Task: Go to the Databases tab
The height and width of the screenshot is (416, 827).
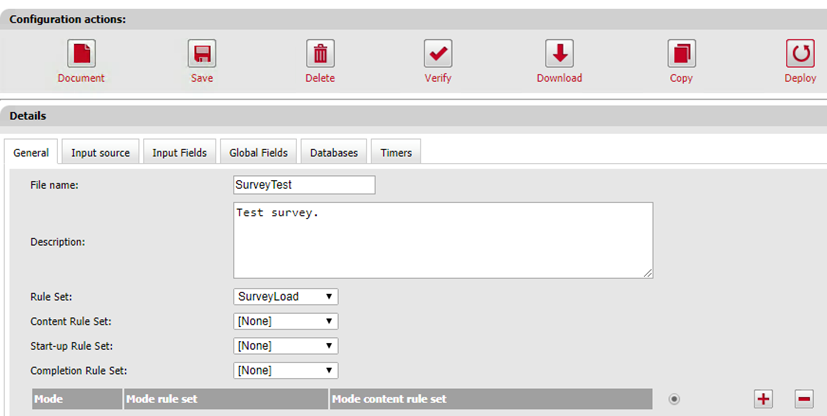Action: pyautogui.click(x=333, y=153)
